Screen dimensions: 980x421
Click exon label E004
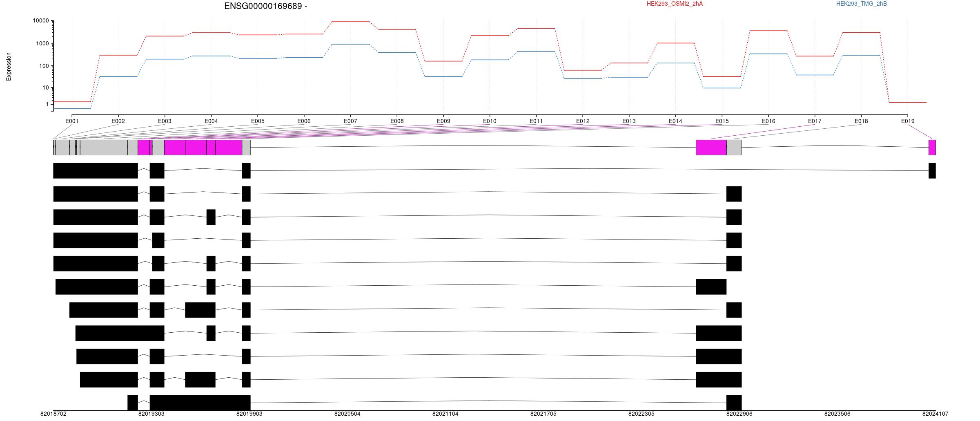tap(211, 121)
